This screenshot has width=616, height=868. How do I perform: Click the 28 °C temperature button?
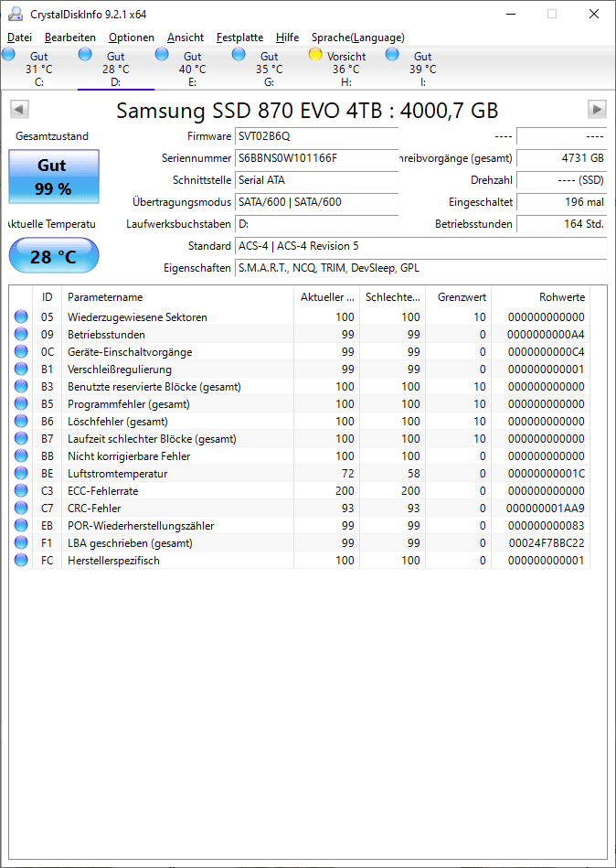tap(54, 255)
